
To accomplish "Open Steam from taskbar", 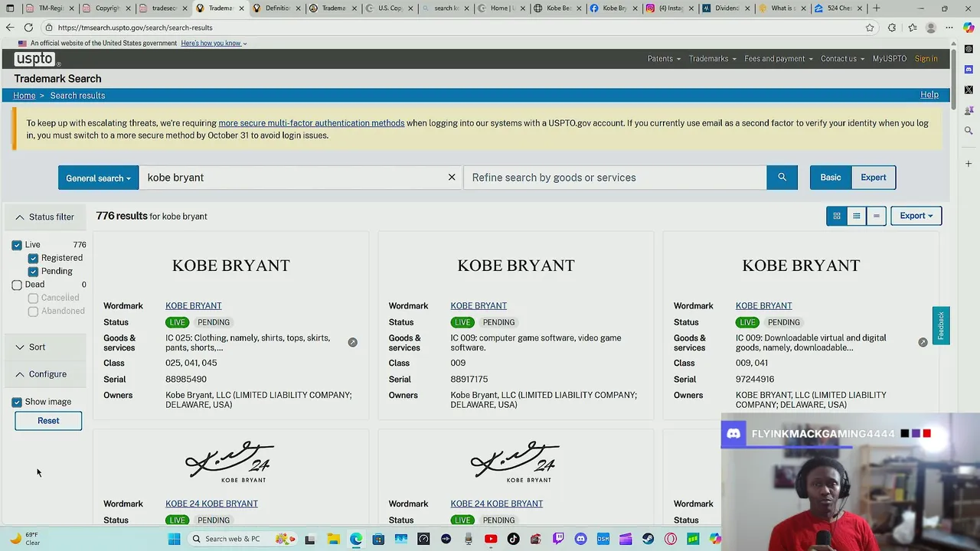I will click(648, 539).
